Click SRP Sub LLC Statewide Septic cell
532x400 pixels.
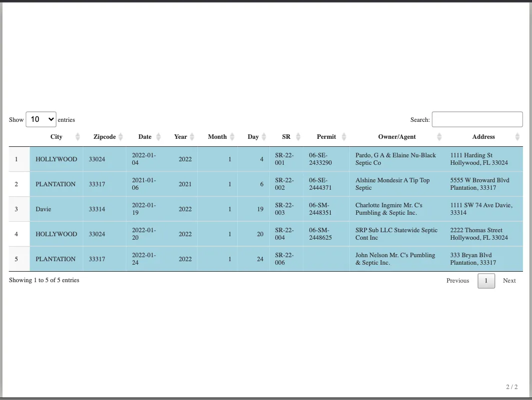point(397,234)
